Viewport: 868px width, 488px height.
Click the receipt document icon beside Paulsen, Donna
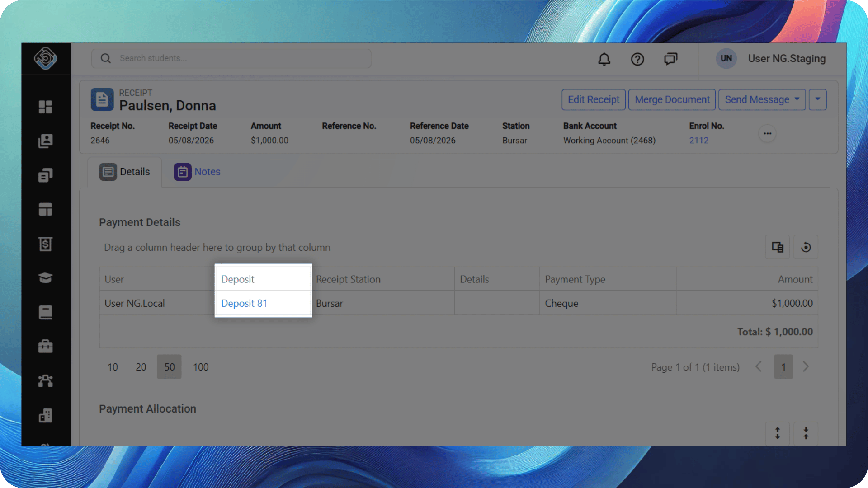(102, 99)
